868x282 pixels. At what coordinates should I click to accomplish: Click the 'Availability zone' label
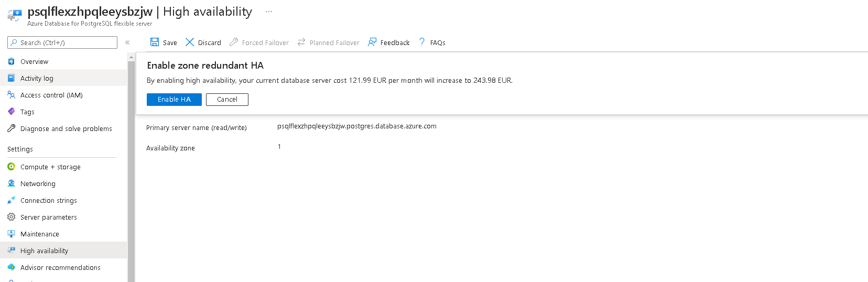[x=170, y=148]
